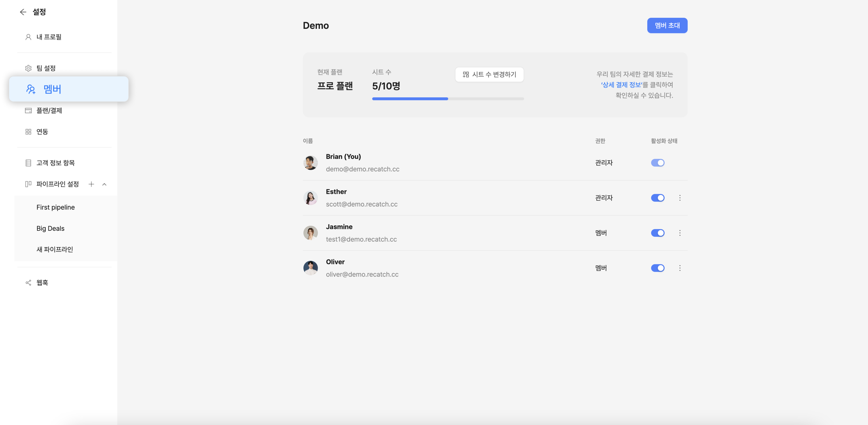This screenshot has height=425, width=868.
Task: Click the card icon for 플랜/결제
Action: pyautogui.click(x=28, y=110)
